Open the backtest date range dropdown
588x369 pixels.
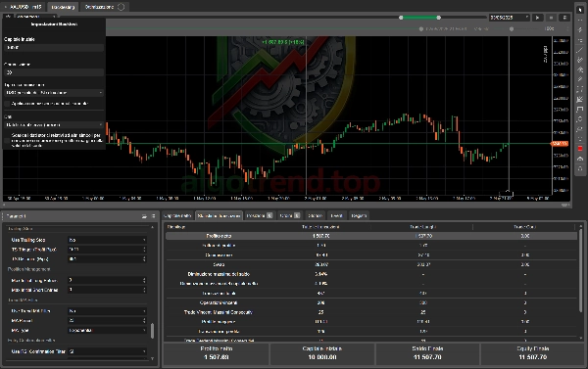[509, 18]
